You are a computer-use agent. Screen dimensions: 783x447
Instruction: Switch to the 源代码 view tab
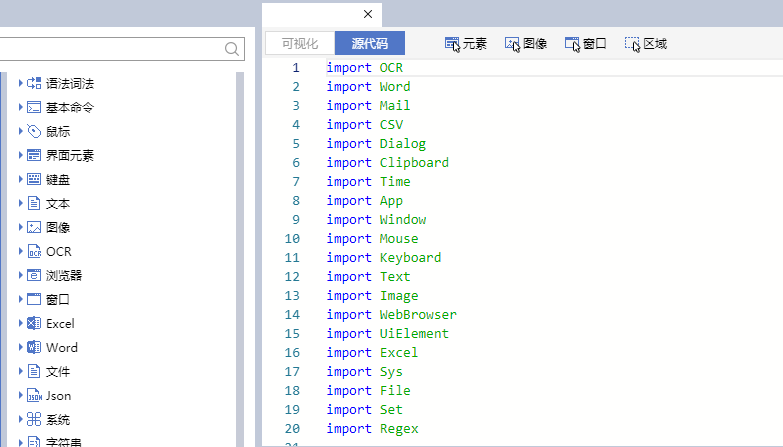(370, 44)
